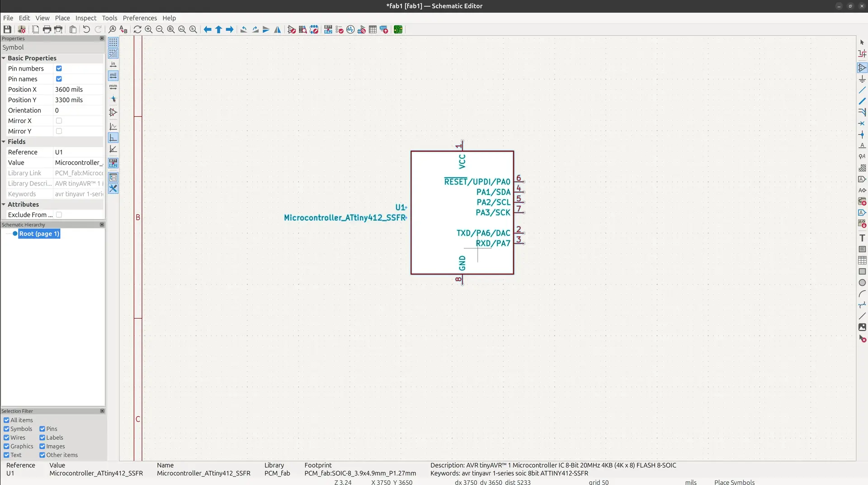Rotate the selection counterclockwise
The height and width of the screenshot is (485, 868).
pyautogui.click(x=244, y=29)
